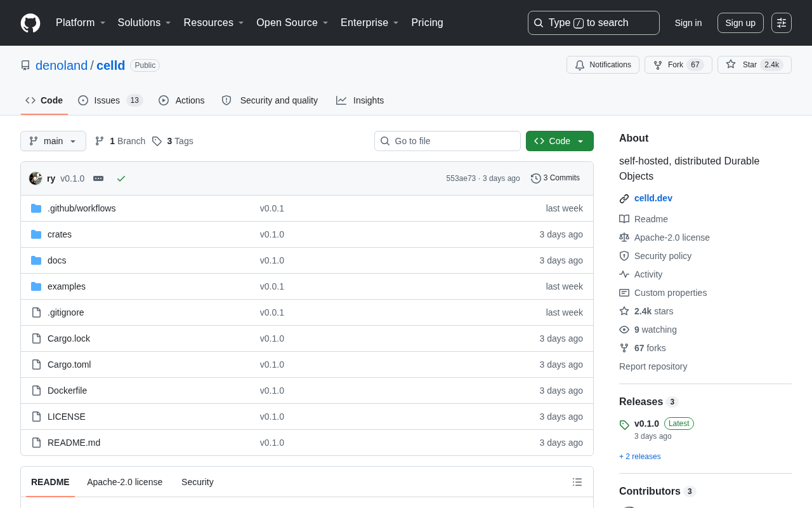Click the scale icon beside Apache-2.0 license
Screen dimensions: 812x508
coord(624,237)
